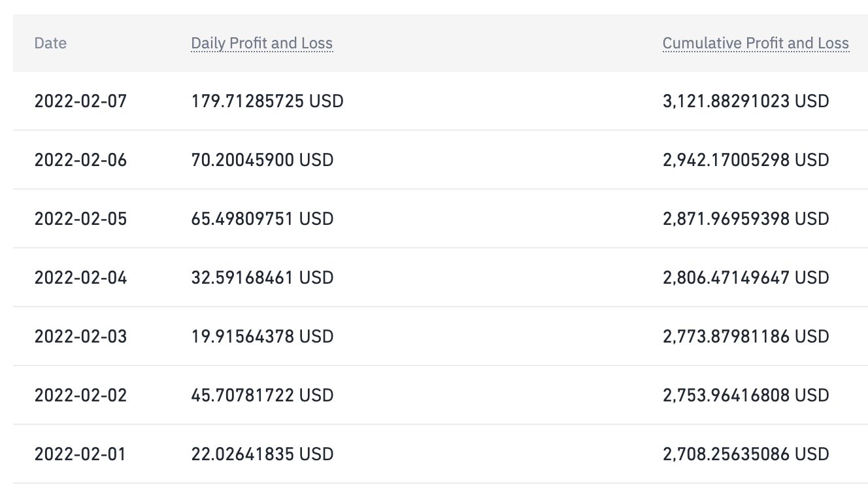Click daily profit 179.71285725 USD
Image resolution: width=868 pixels, height=489 pixels.
[x=267, y=101]
